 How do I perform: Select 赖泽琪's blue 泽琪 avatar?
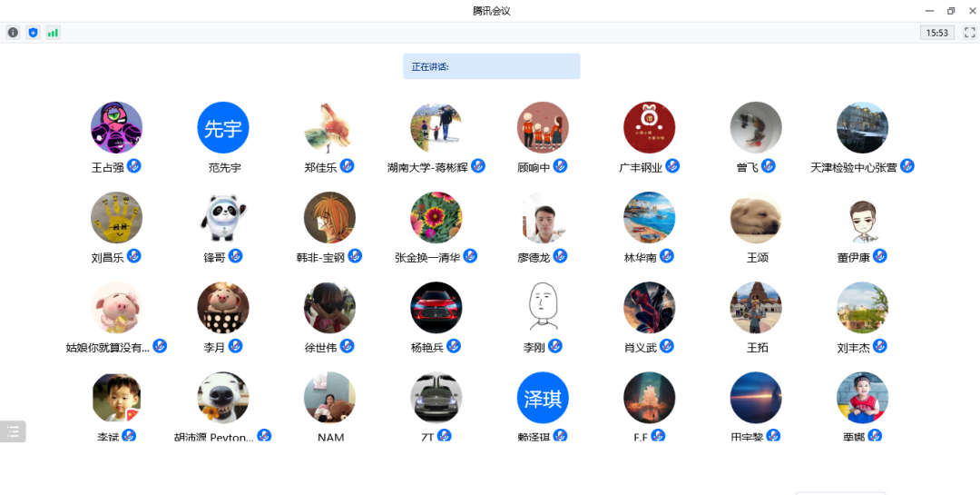(x=543, y=398)
